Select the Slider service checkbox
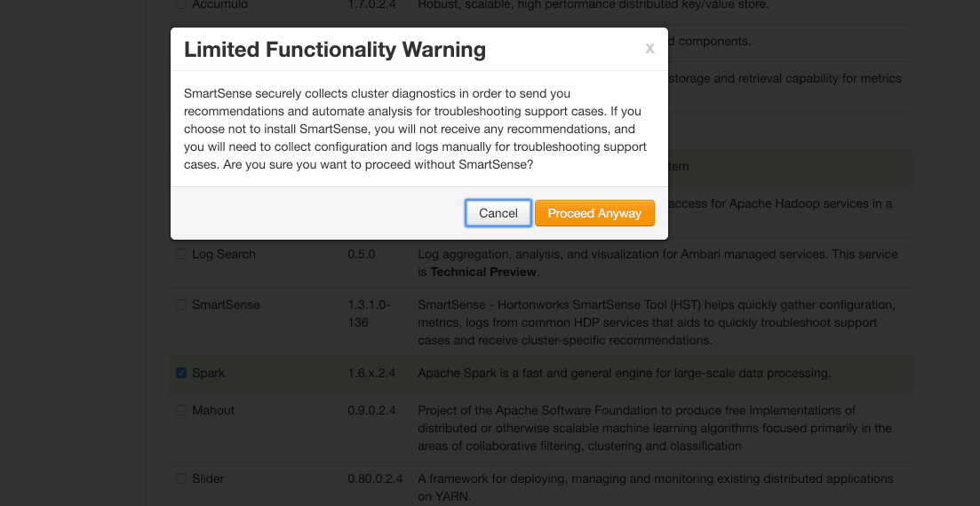This screenshot has width=980, height=506. (x=181, y=478)
